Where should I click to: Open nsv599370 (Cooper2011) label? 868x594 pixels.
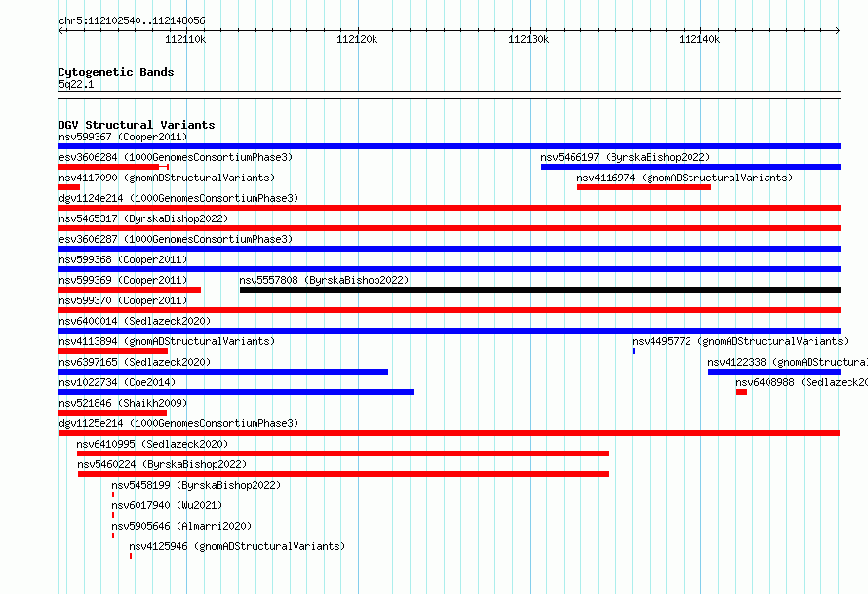pyautogui.click(x=123, y=300)
